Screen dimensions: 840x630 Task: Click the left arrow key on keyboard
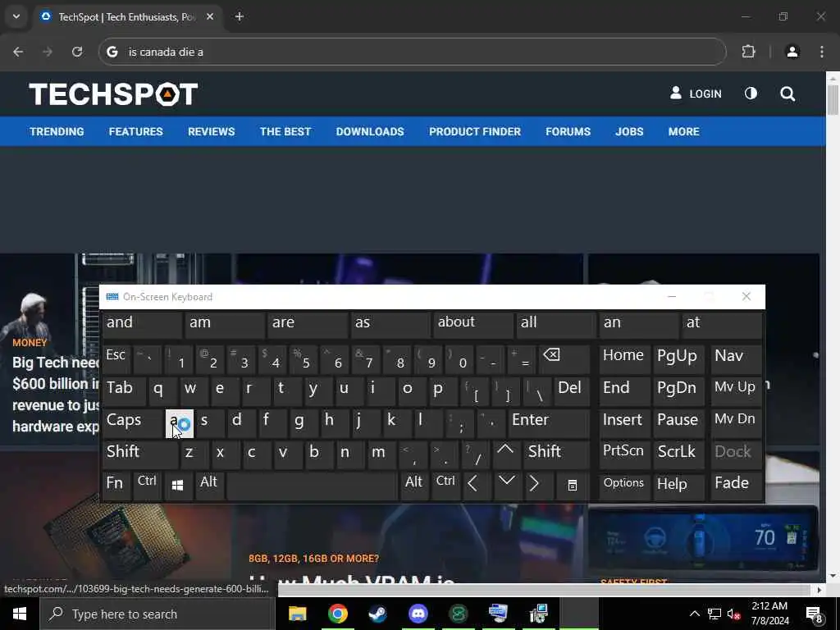click(x=475, y=486)
